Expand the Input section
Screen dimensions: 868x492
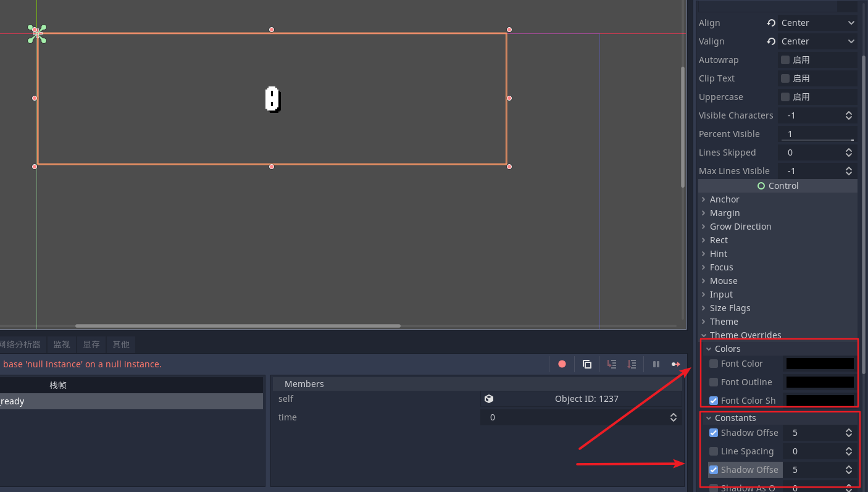pyautogui.click(x=778, y=294)
